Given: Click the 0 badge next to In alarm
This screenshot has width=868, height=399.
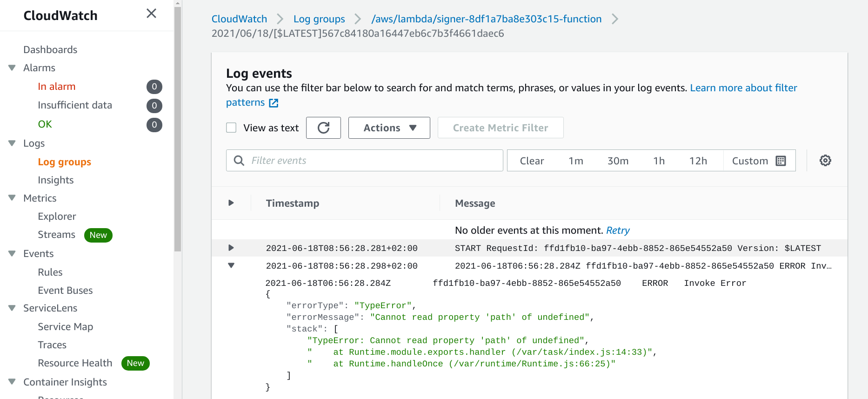Looking at the screenshot, I should tap(154, 87).
